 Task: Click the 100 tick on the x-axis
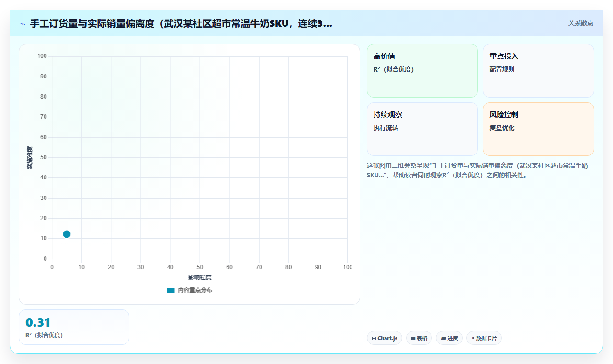pyautogui.click(x=348, y=267)
